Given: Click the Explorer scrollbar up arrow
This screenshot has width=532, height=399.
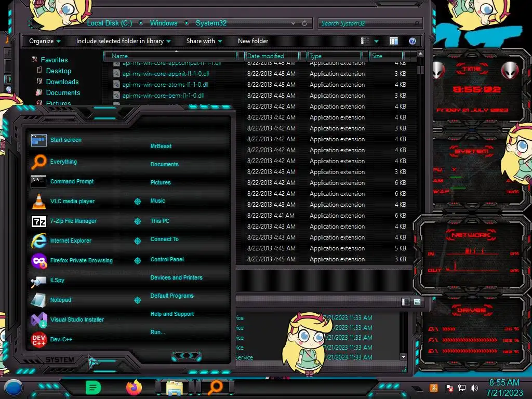Looking at the screenshot, I should pyautogui.click(x=420, y=54).
